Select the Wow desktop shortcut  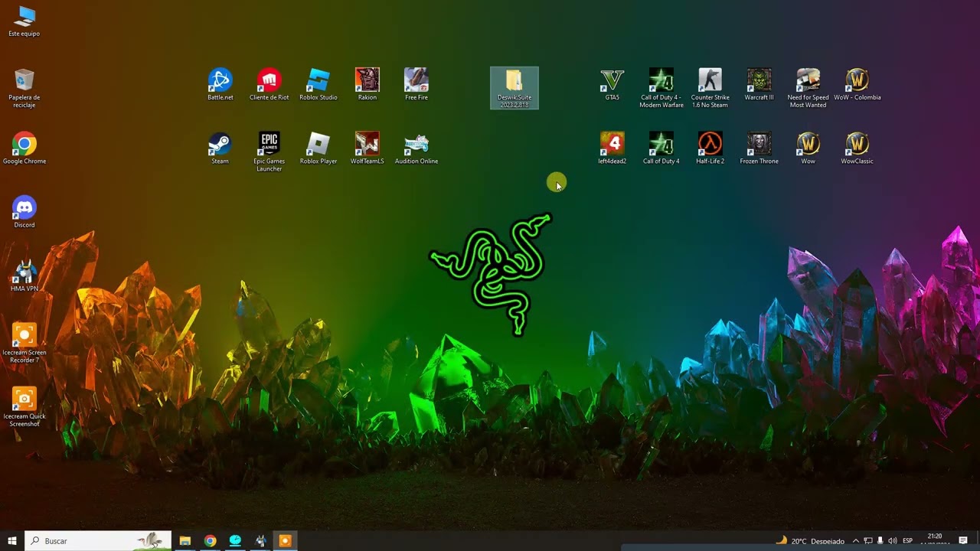tap(808, 148)
